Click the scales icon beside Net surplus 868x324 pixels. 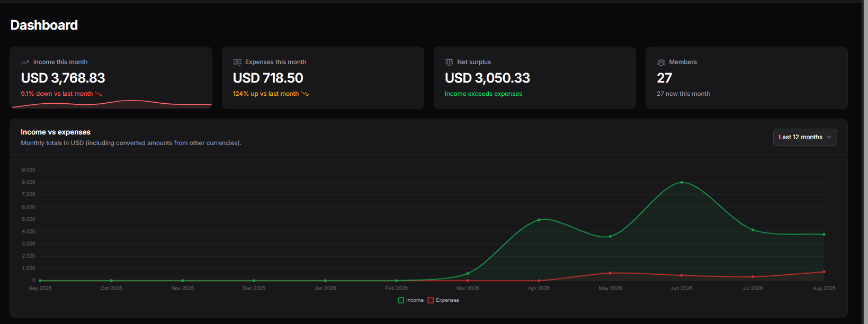coord(449,62)
